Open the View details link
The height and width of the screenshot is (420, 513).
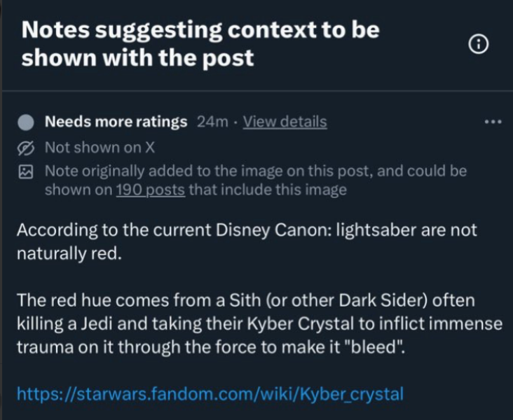(285, 122)
